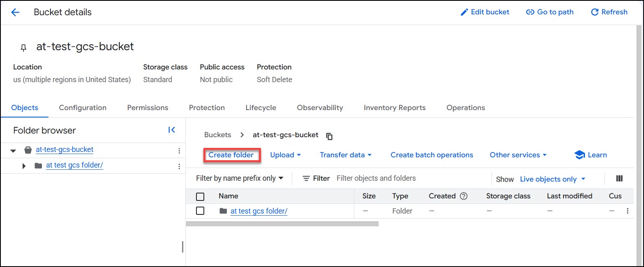Click Go to path
The height and width of the screenshot is (267, 644).
point(550,12)
